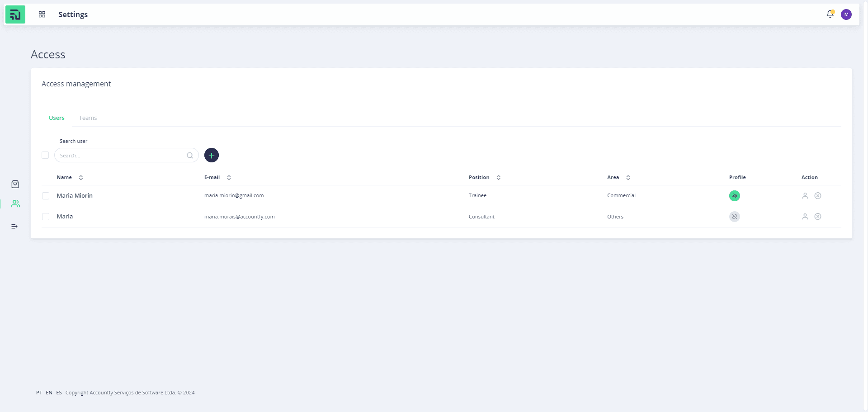Click the magnifier search icon

pyautogui.click(x=190, y=156)
